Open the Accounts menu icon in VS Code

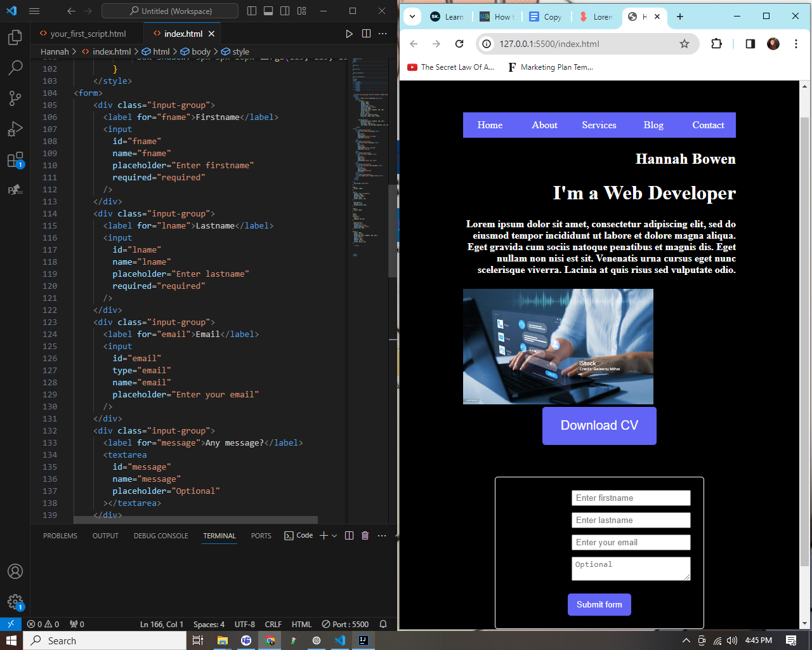[15, 571]
